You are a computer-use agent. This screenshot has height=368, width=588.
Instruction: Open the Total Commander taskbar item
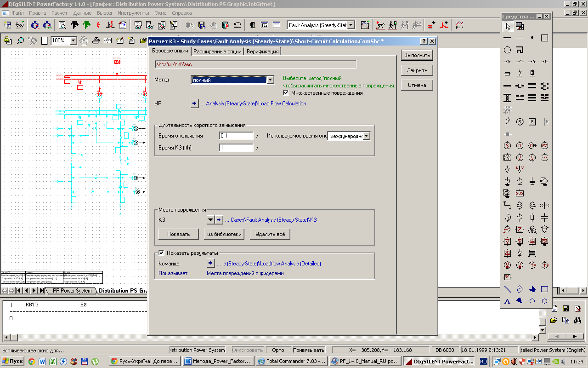pyautogui.click(x=291, y=362)
